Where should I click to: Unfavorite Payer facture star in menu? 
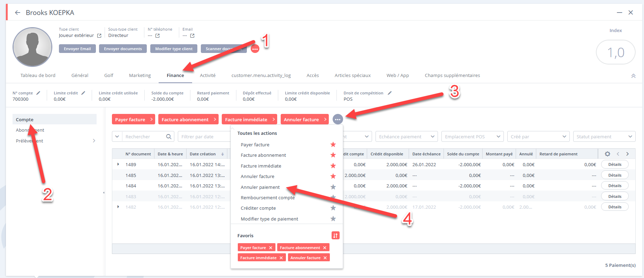click(333, 145)
